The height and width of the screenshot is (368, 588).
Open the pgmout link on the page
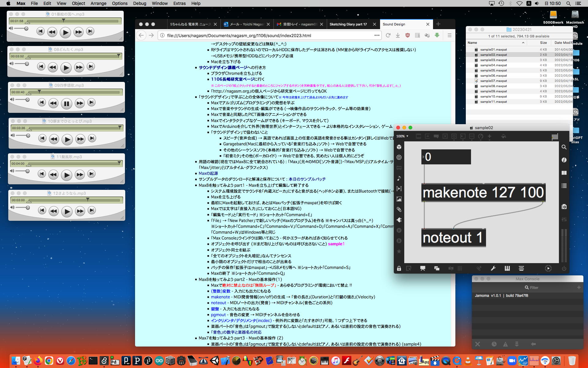coord(218,315)
